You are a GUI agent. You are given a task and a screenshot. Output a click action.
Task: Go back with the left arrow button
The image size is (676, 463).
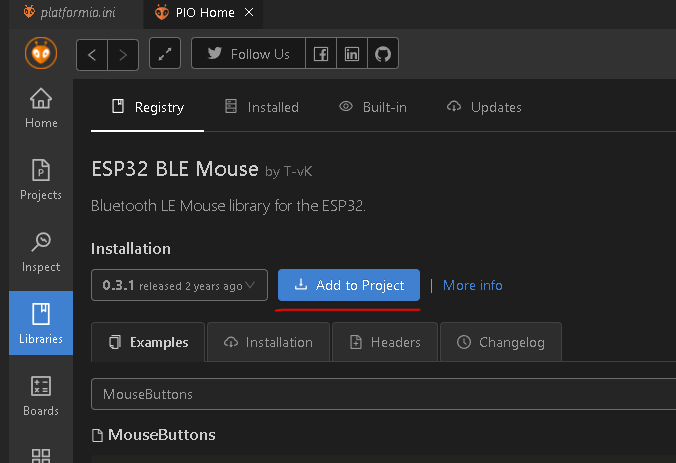coord(92,55)
